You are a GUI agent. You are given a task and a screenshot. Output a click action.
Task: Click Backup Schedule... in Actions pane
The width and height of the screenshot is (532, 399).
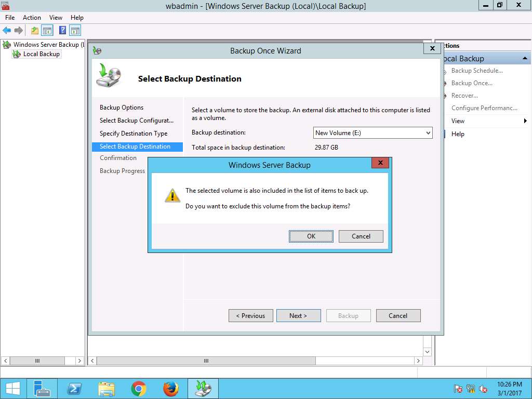[x=477, y=71]
